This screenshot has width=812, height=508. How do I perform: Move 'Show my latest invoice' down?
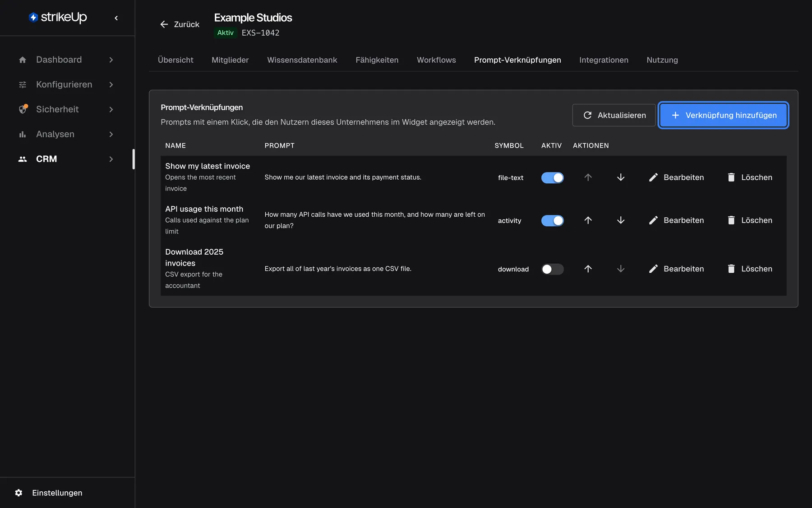621,177
